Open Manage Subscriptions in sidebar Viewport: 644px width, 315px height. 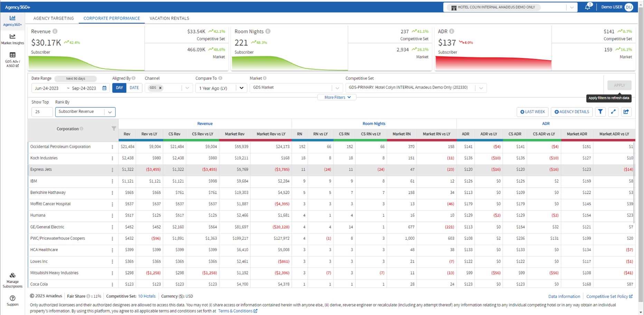click(x=12, y=280)
